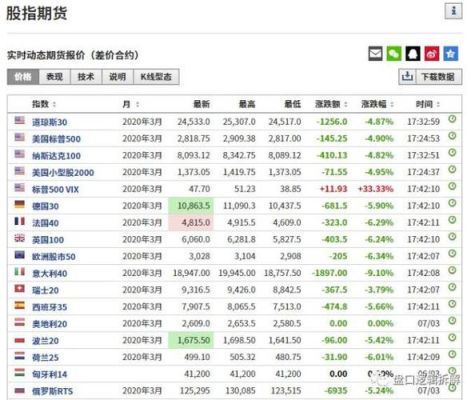
Task: Open the 意大利40 index link
Action: point(50,274)
